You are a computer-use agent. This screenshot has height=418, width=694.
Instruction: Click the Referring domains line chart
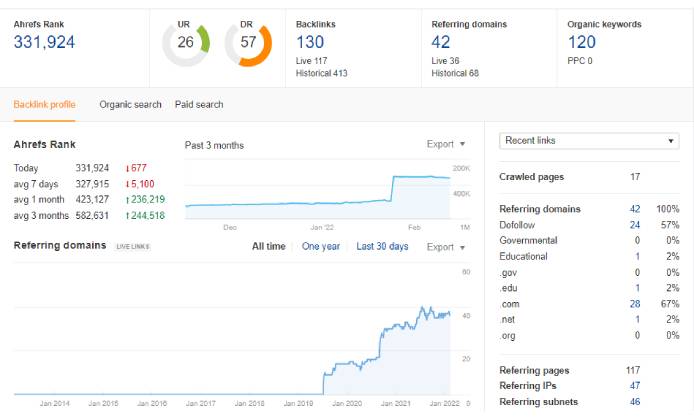coord(232,330)
